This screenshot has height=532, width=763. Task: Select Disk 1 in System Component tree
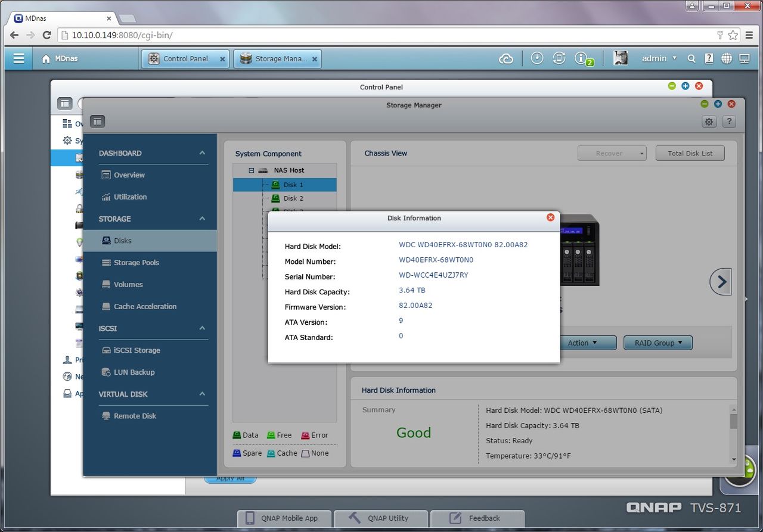285,185
